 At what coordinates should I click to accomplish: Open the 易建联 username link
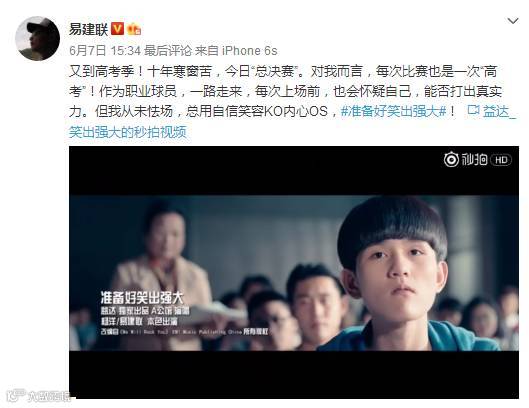(88, 29)
